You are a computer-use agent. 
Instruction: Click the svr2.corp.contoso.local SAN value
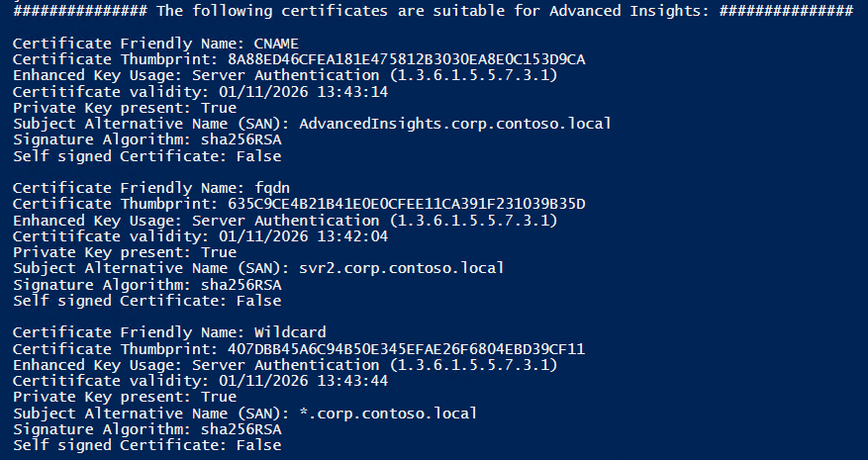pyautogui.click(x=401, y=268)
